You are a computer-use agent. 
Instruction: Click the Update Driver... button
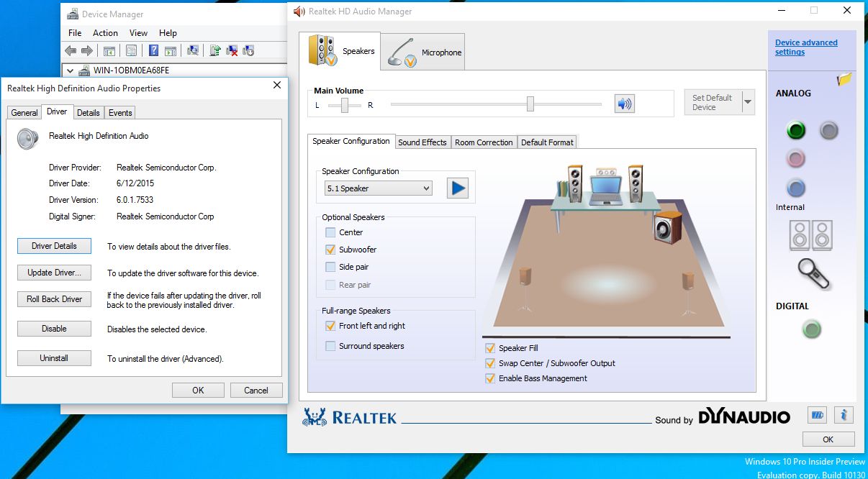tap(54, 273)
